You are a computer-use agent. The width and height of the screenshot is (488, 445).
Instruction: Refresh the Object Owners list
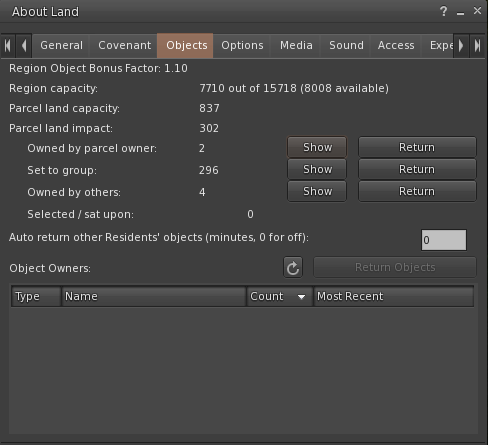[x=293, y=267]
